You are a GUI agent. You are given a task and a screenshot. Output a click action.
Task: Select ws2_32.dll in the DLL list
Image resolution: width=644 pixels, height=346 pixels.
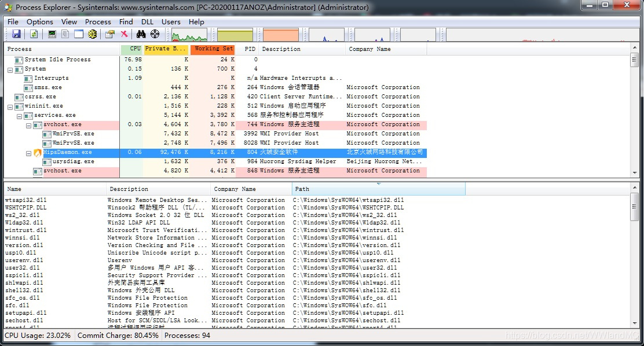[22, 215]
